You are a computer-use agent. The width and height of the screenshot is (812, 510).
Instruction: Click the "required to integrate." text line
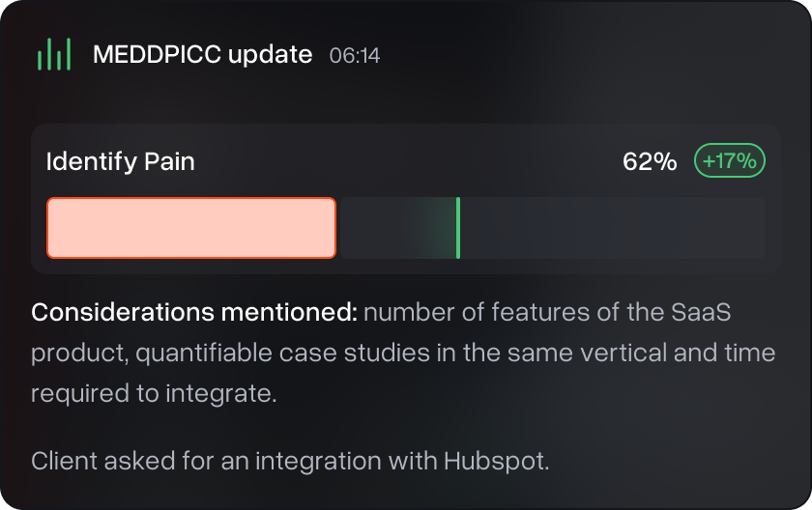(x=155, y=394)
